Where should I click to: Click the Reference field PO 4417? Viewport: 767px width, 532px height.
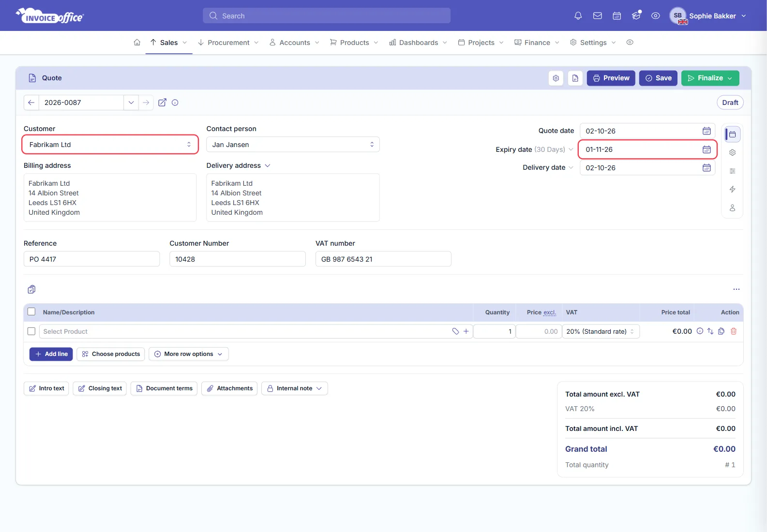point(91,259)
